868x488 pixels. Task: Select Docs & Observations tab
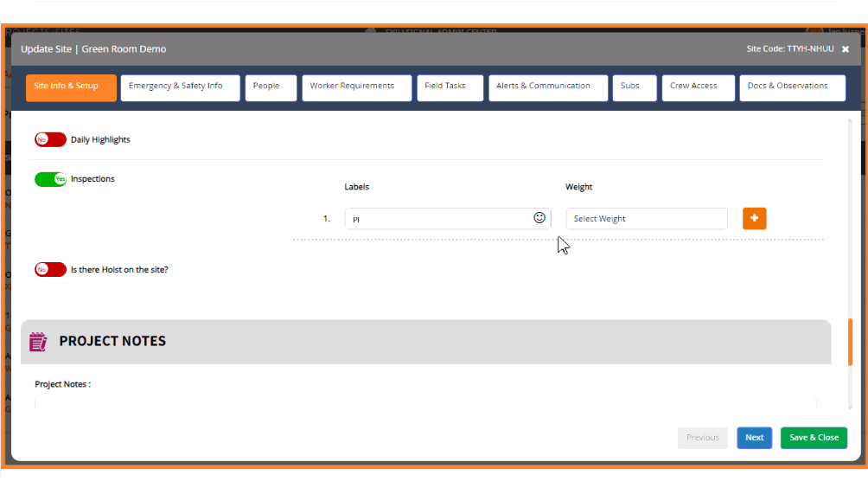point(792,87)
